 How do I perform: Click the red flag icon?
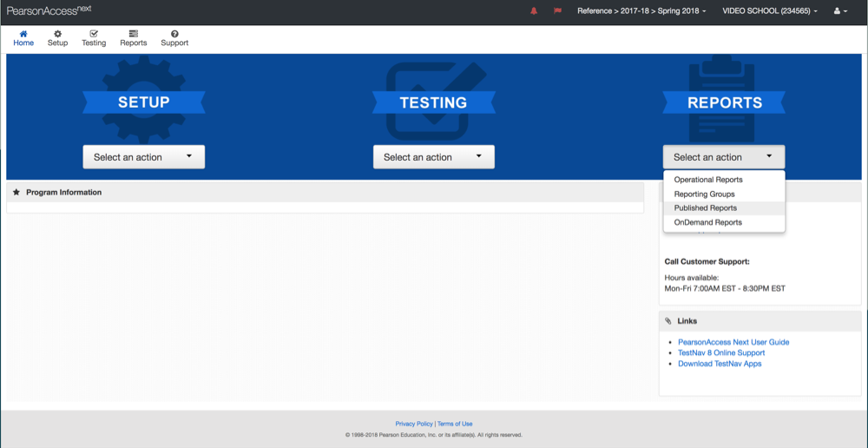(557, 11)
